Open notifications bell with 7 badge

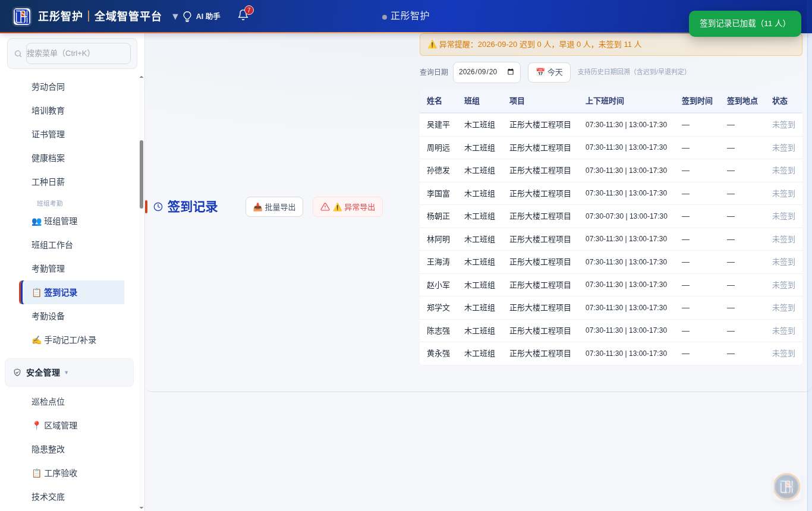243,15
